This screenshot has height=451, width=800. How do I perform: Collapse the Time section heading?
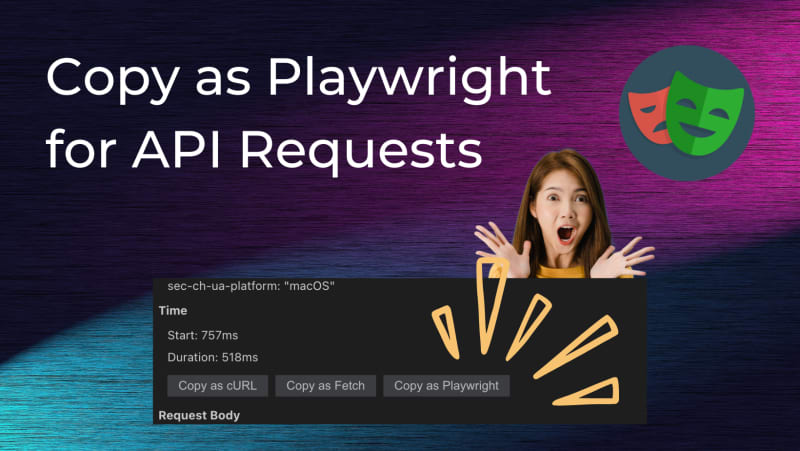[x=173, y=311]
